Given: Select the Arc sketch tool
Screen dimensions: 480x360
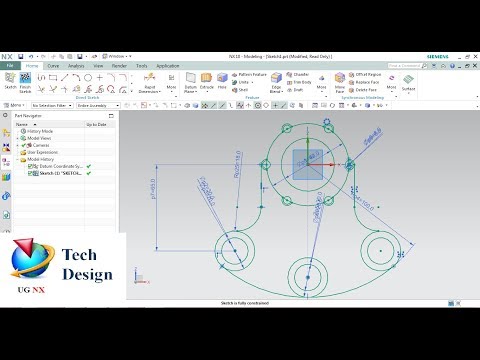Looking at the screenshot, I should pos(76,78).
